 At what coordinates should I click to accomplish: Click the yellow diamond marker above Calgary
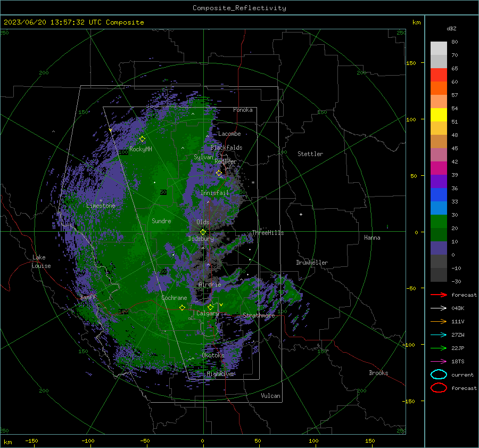click(210, 307)
